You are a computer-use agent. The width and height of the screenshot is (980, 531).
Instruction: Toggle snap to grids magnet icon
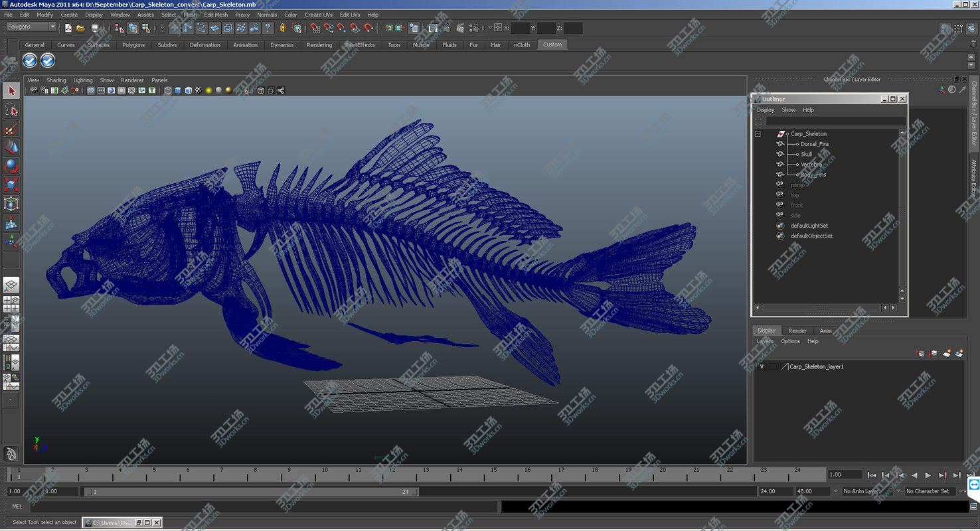coord(315,28)
